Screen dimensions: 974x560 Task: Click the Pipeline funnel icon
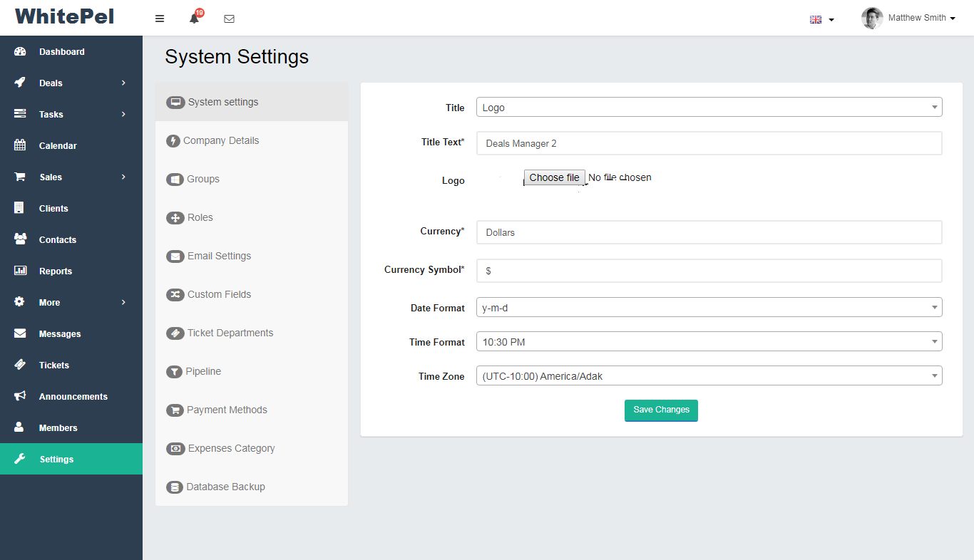(x=174, y=372)
